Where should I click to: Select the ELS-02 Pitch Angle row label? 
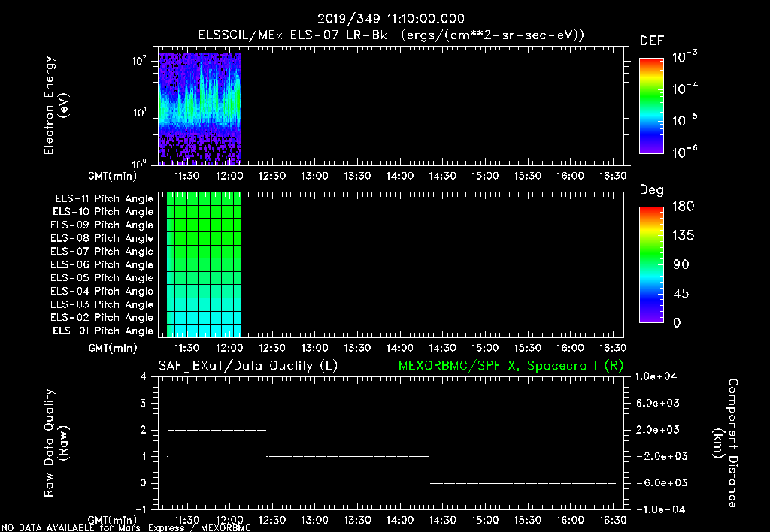click(x=102, y=318)
